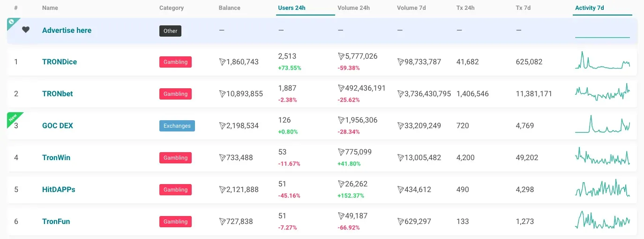Click the -45.16% users change for HitDAPPs

(289, 196)
